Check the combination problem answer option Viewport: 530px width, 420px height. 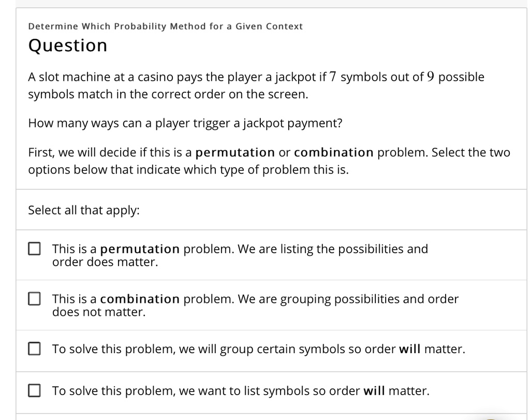(x=34, y=299)
